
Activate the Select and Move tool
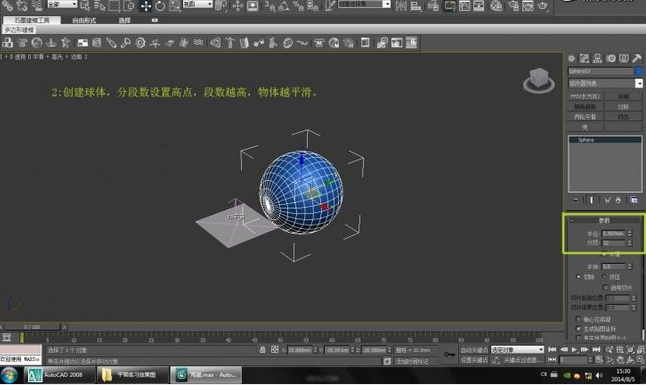[146, 5]
